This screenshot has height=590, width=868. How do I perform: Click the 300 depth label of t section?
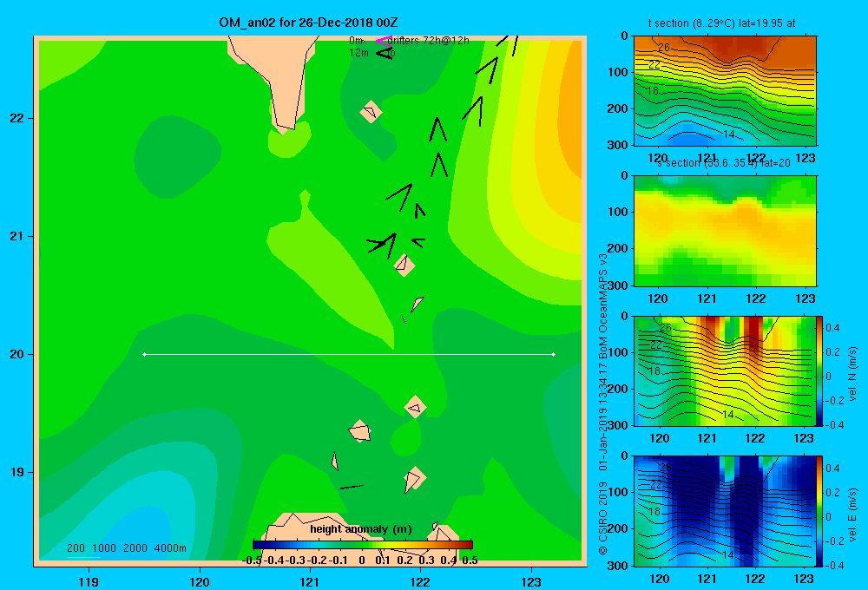coord(617,144)
